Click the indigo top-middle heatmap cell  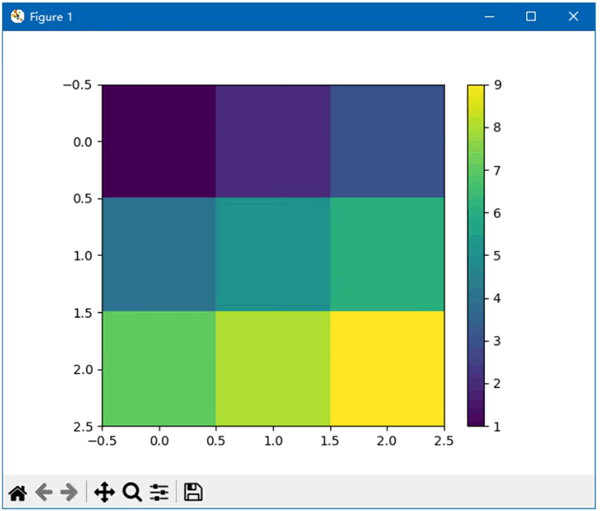(273, 141)
